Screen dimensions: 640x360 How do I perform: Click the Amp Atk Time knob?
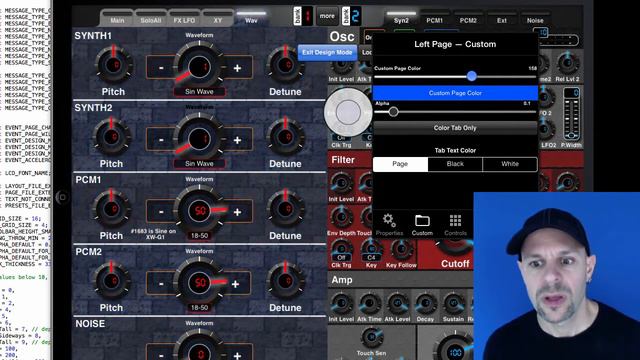pos(369,304)
